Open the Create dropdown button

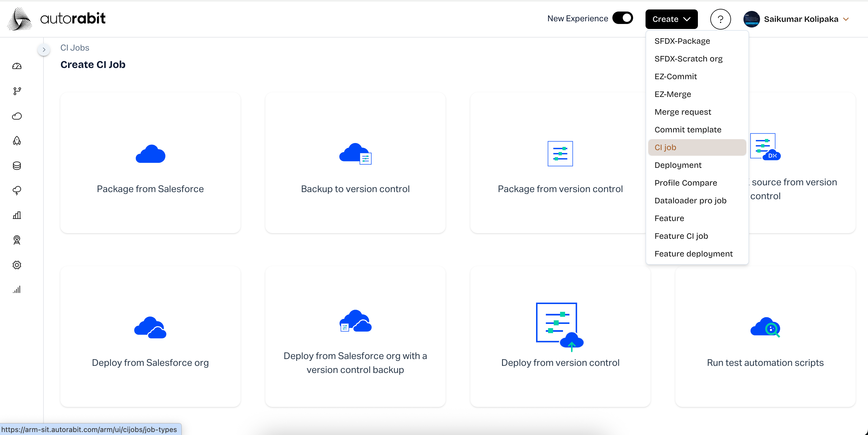coord(671,19)
